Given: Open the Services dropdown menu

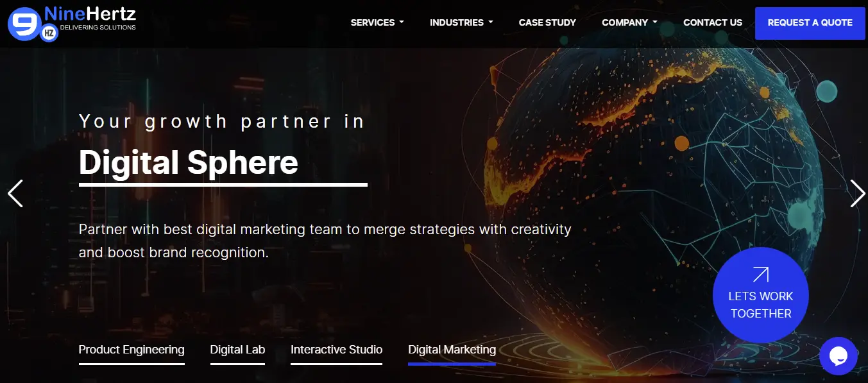Looking at the screenshot, I should click(x=377, y=22).
